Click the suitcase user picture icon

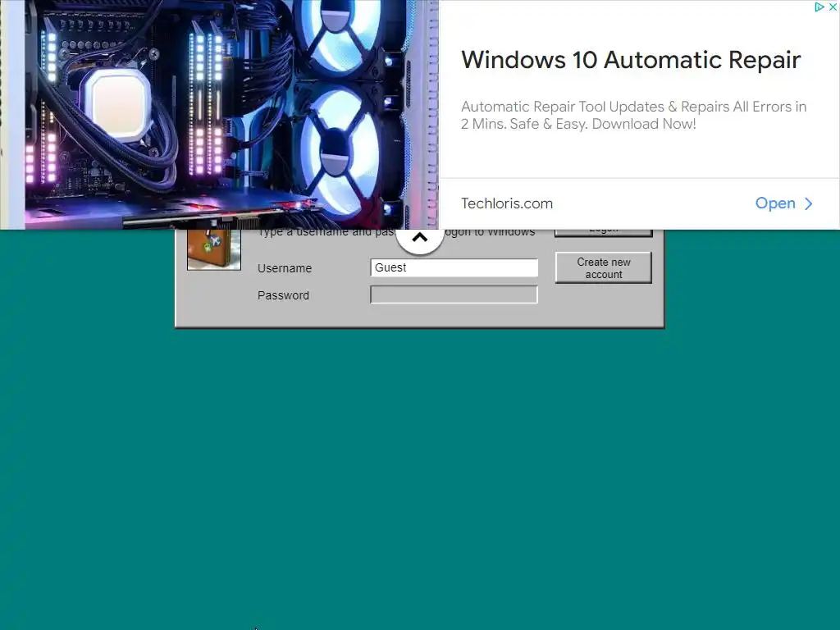(214, 249)
